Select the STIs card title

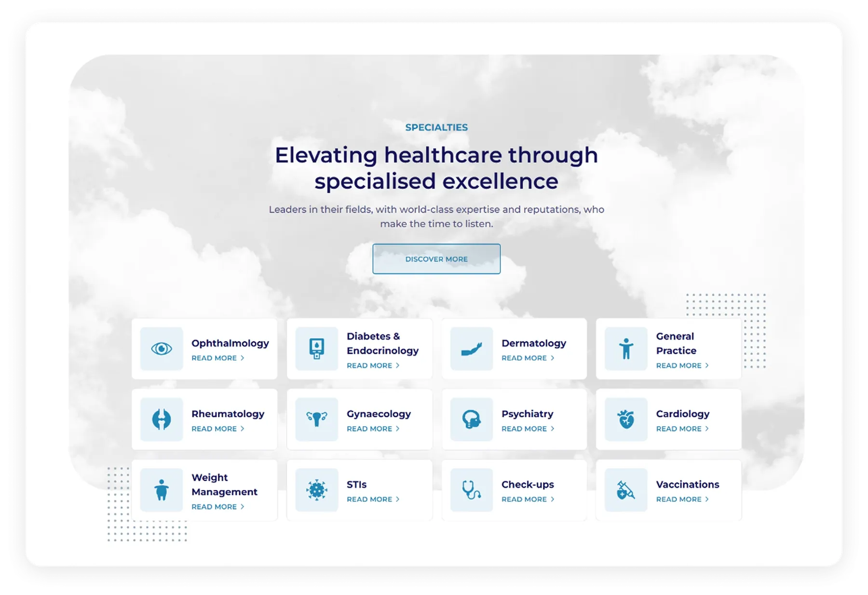click(x=356, y=485)
